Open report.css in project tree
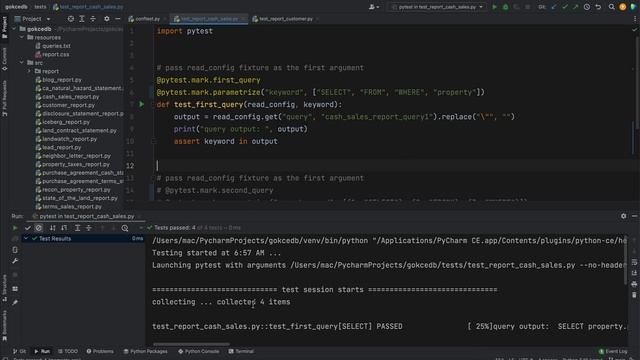Viewport: 640px width, 360px height. [x=52, y=54]
